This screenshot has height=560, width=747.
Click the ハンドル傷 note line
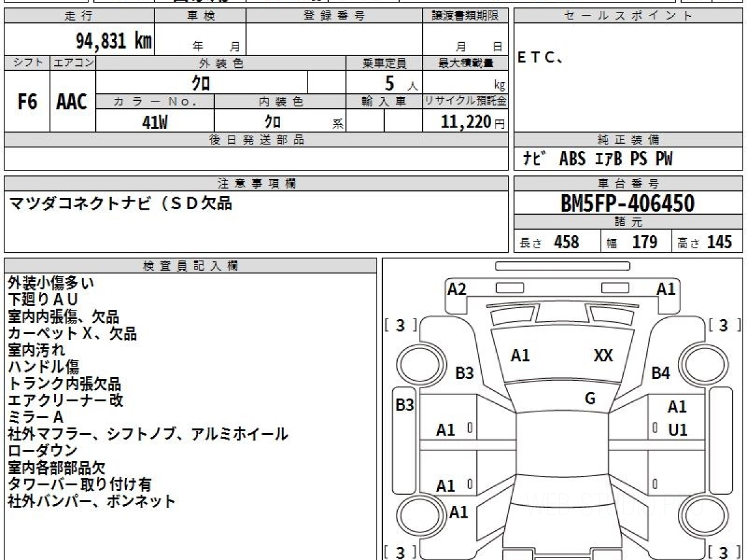pyautogui.click(x=44, y=367)
